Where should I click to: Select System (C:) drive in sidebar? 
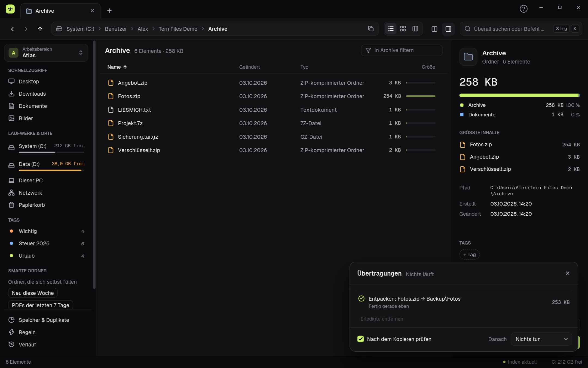(46, 147)
